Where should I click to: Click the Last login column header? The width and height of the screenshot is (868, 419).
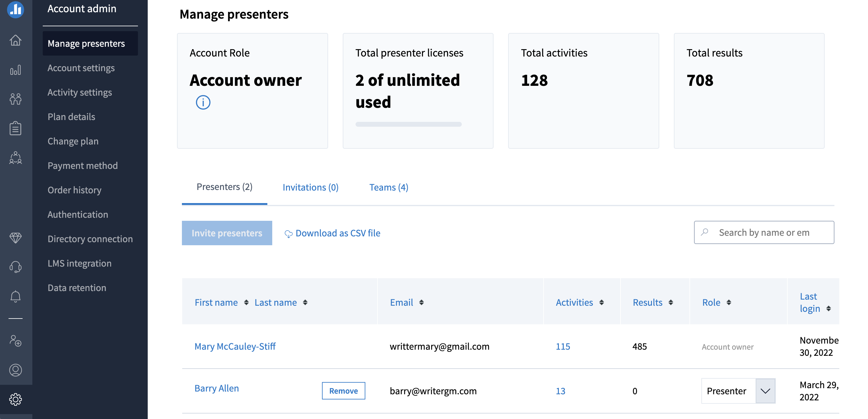(810, 302)
